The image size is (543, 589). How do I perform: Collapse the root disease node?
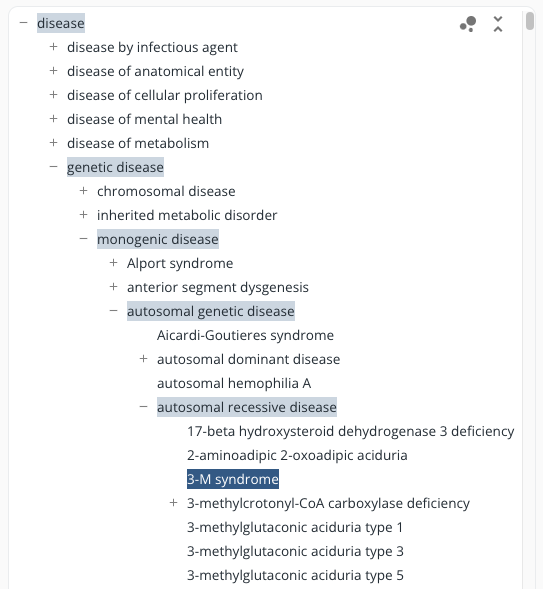click(x=23, y=23)
